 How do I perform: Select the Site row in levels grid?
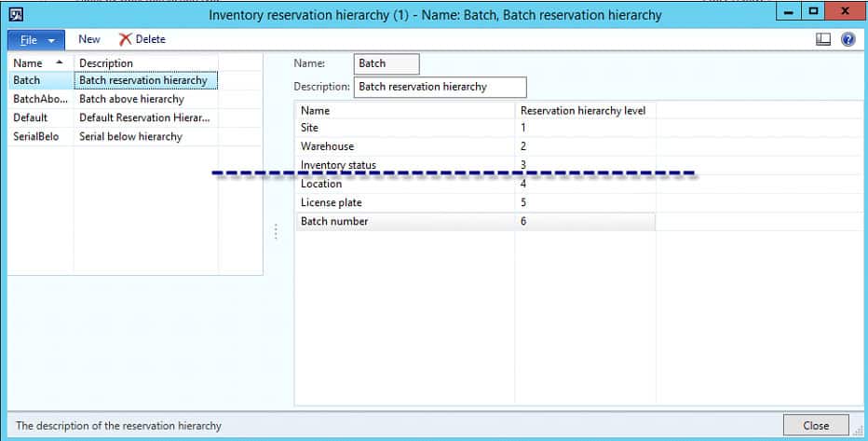pyautogui.click(x=475, y=128)
